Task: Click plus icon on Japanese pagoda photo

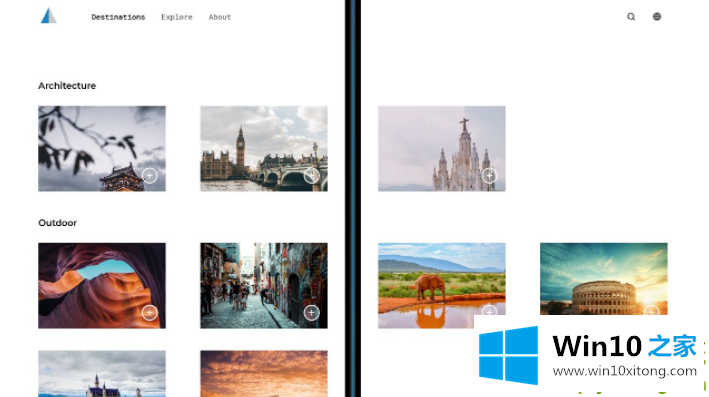Action: (x=150, y=175)
